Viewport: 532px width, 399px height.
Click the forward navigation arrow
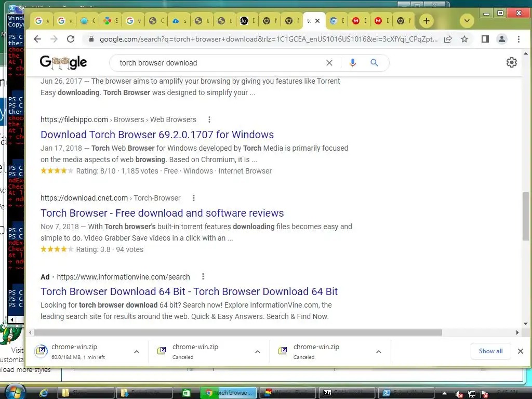(54, 39)
